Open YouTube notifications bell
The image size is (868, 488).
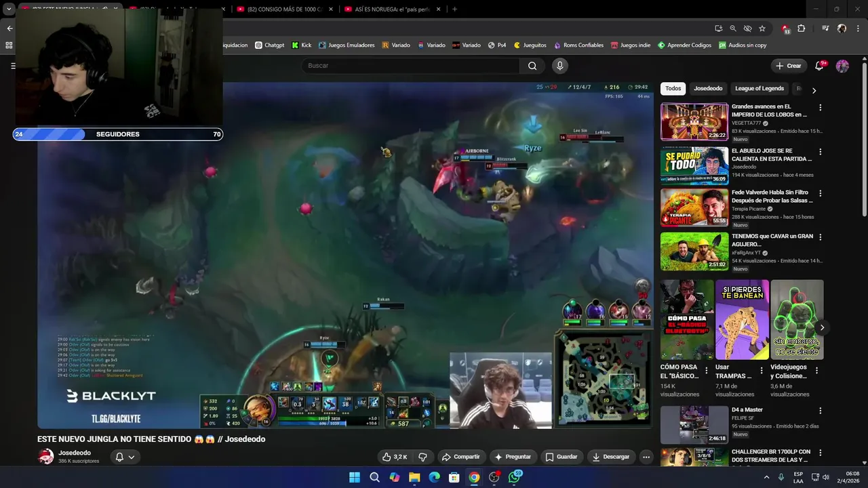[x=820, y=66]
